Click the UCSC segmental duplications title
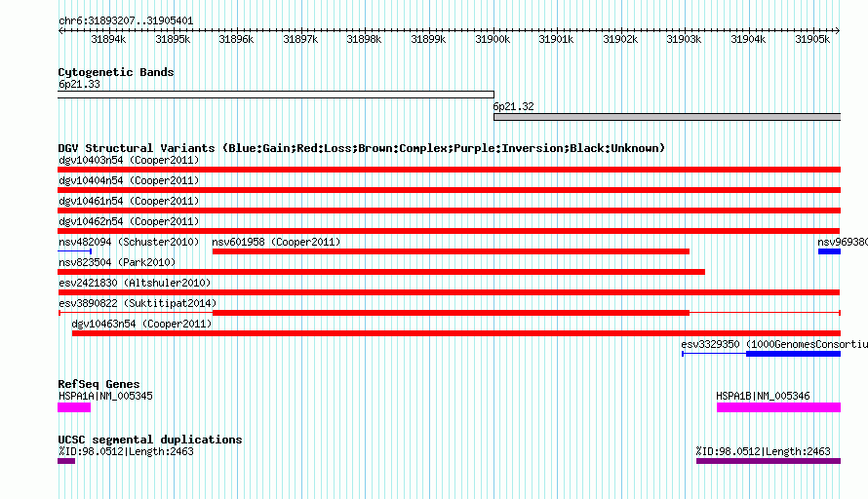The height and width of the screenshot is (499, 868). (150, 440)
